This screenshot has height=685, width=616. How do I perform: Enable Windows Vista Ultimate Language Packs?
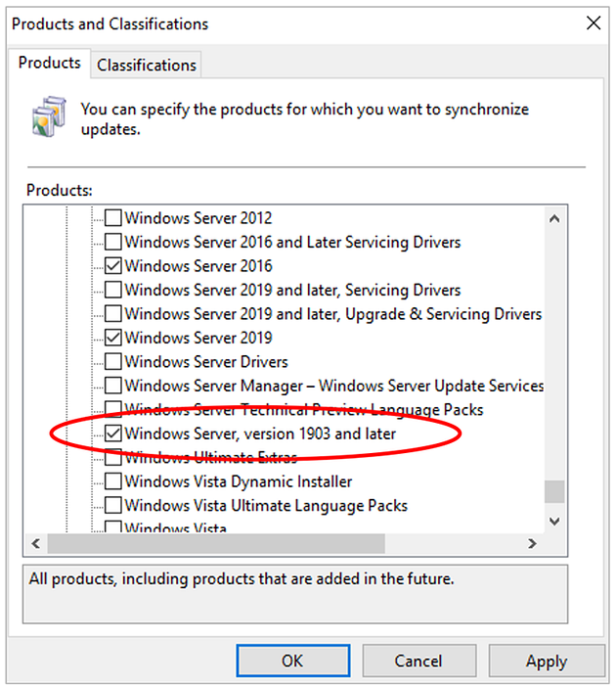pyautogui.click(x=113, y=506)
